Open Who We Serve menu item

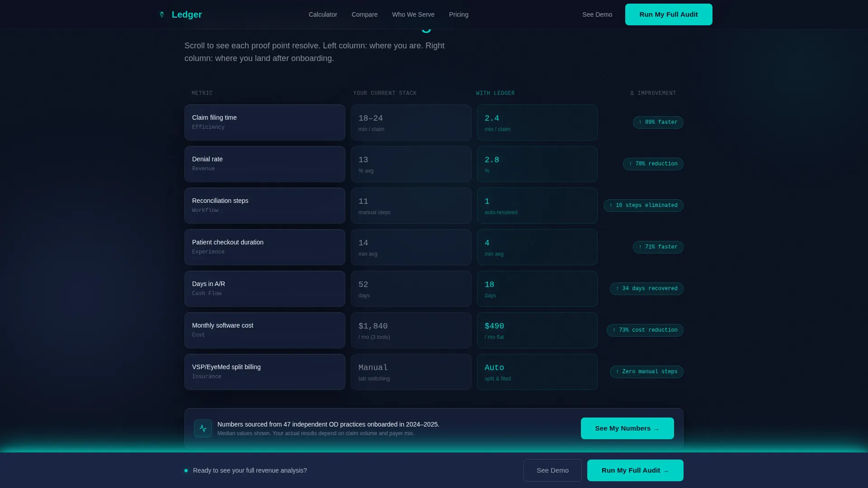pos(413,14)
